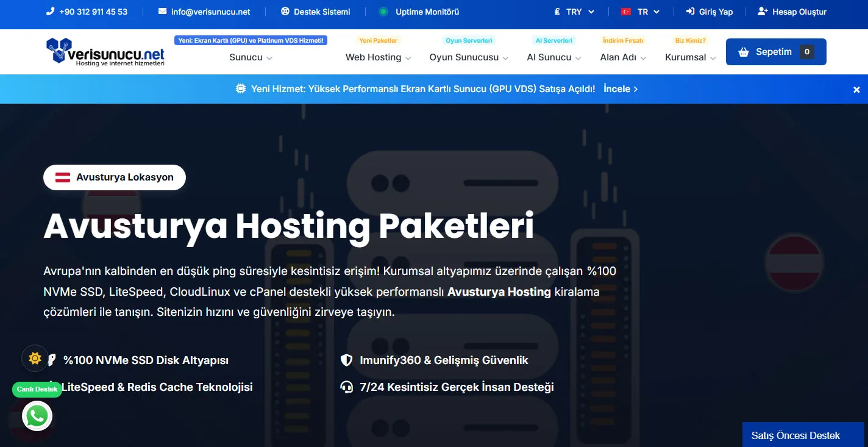Click the Hesap Oluştur link
Screen dimensions: 868x447
point(792,12)
